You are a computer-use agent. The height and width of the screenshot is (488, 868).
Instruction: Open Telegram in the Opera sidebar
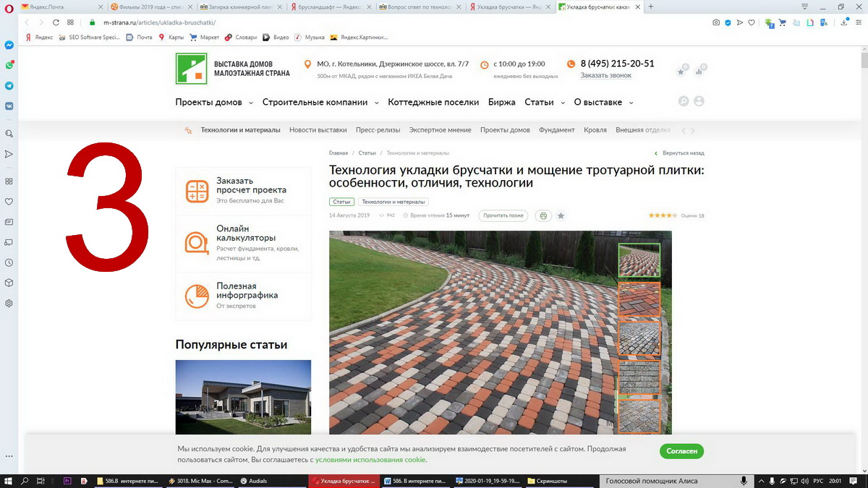[x=9, y=85]
